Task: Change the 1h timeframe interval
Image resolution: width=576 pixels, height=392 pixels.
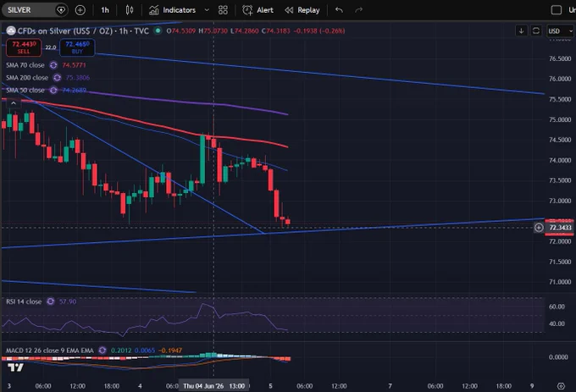Action: [105, 10]
